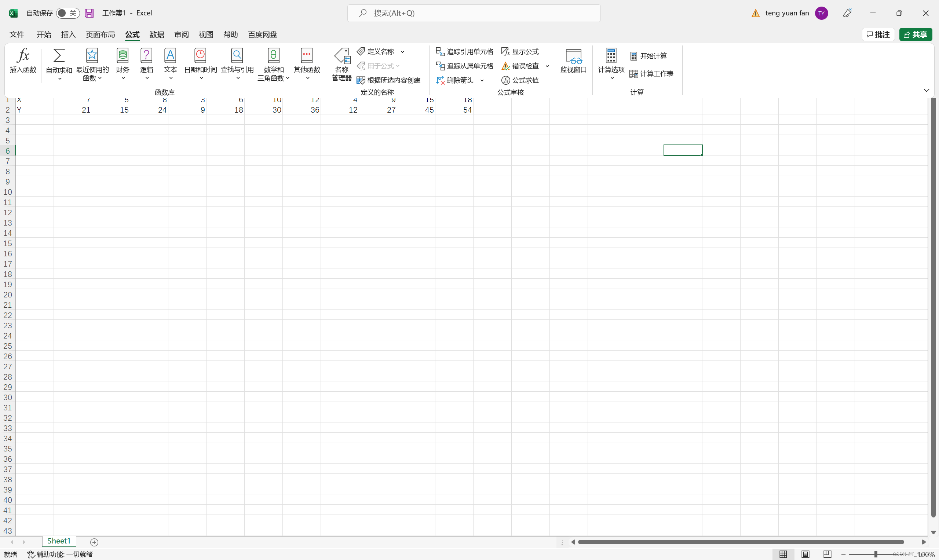Select cell with value 21
This screenshot has height=560, width=939.
point(73,109)
